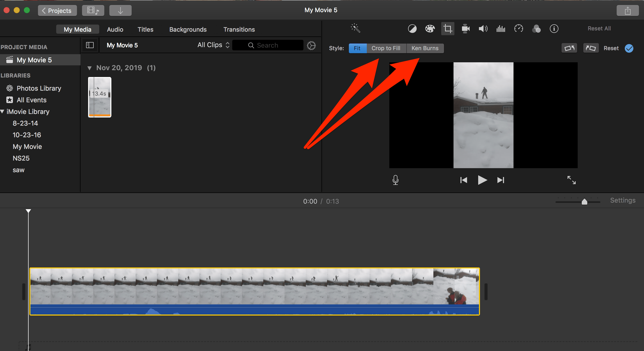Click the timeline zoom slider handle

pos(585,202)
